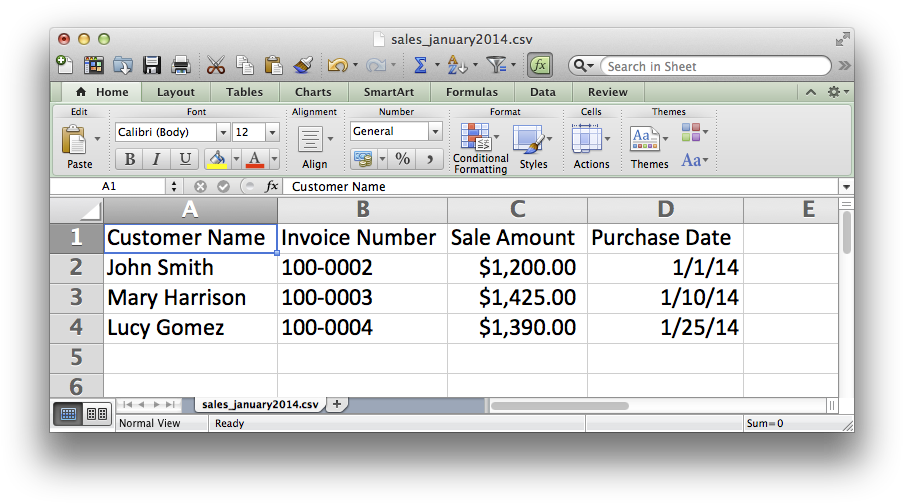Show or hide the Formula Builder

(540, 65)
